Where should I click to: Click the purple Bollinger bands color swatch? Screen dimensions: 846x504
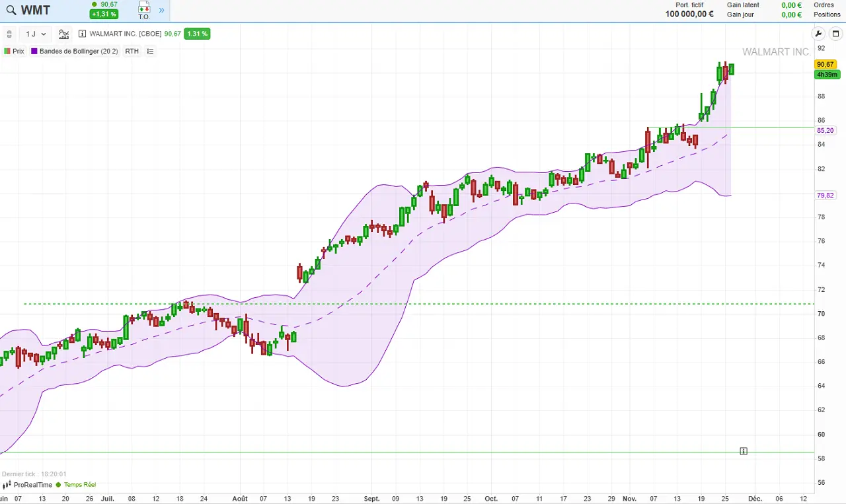[34, 51]
